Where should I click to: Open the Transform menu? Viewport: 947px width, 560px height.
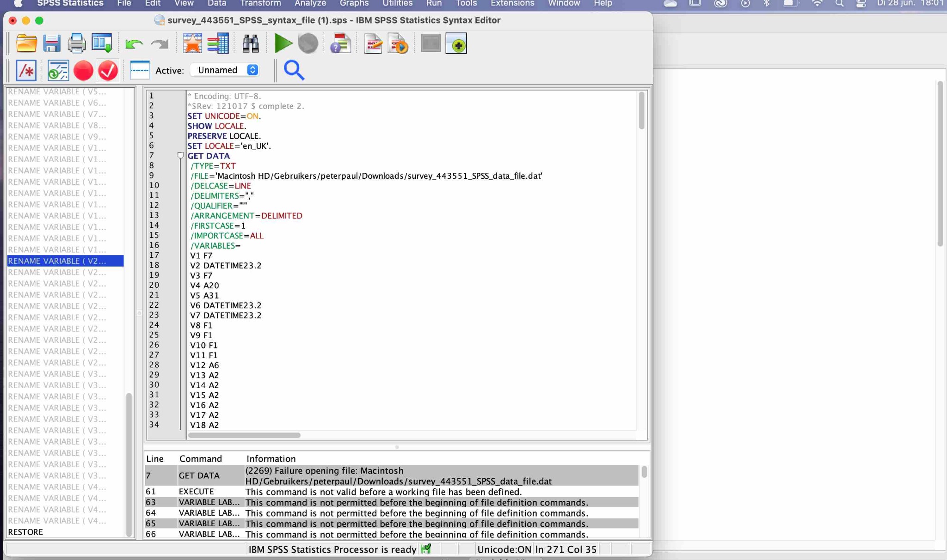coord(260,4)
